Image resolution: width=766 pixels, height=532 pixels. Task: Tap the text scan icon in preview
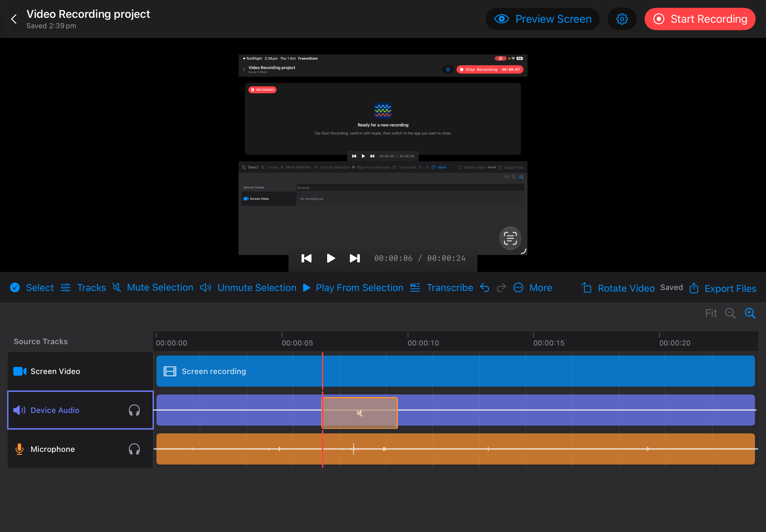510,238
